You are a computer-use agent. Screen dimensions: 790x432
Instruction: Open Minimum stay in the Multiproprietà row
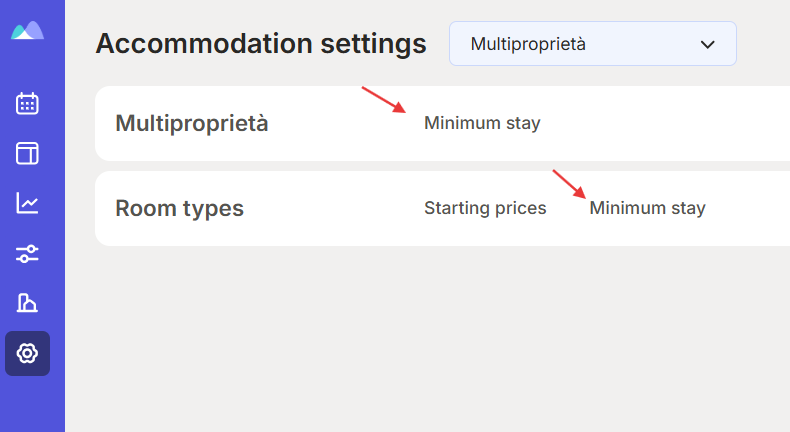click(482, 123)
